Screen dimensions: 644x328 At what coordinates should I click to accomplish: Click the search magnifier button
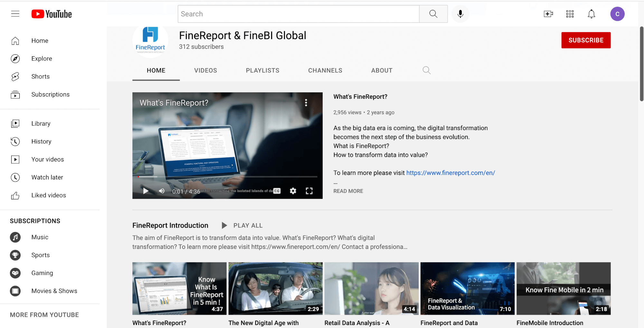(433, 14)
